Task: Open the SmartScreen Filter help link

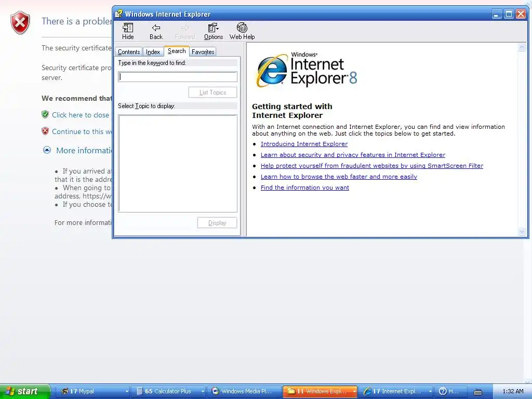Action: pyautogui.click(x=372, y=166)
